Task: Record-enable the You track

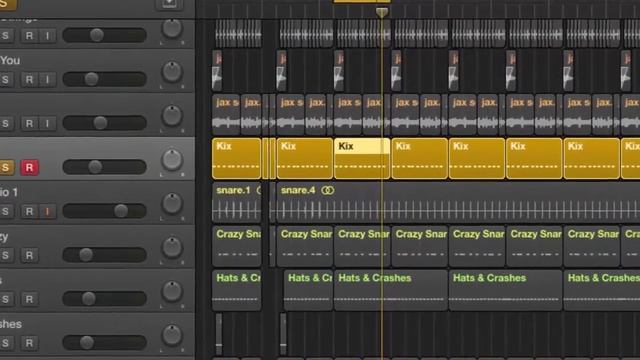Action: tap(29, 80)
